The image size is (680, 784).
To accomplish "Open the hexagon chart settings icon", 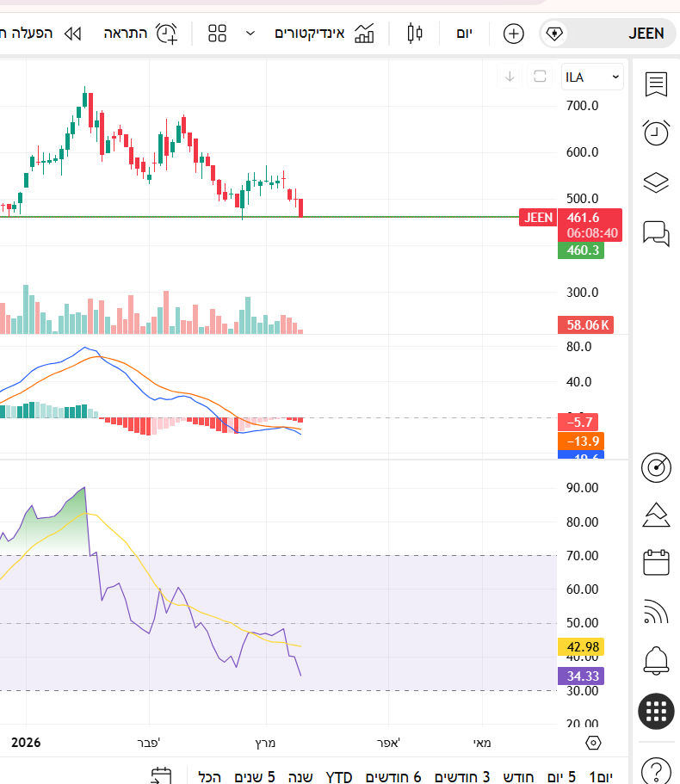I will coord(593,743).
